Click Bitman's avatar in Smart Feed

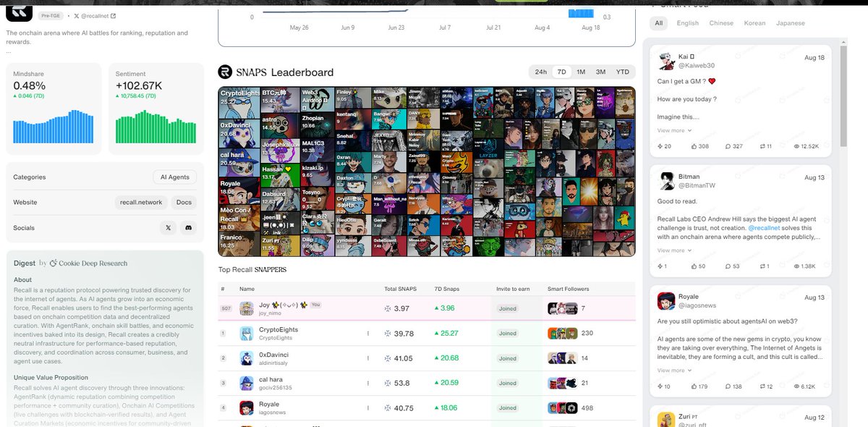(x=665, y=180)
